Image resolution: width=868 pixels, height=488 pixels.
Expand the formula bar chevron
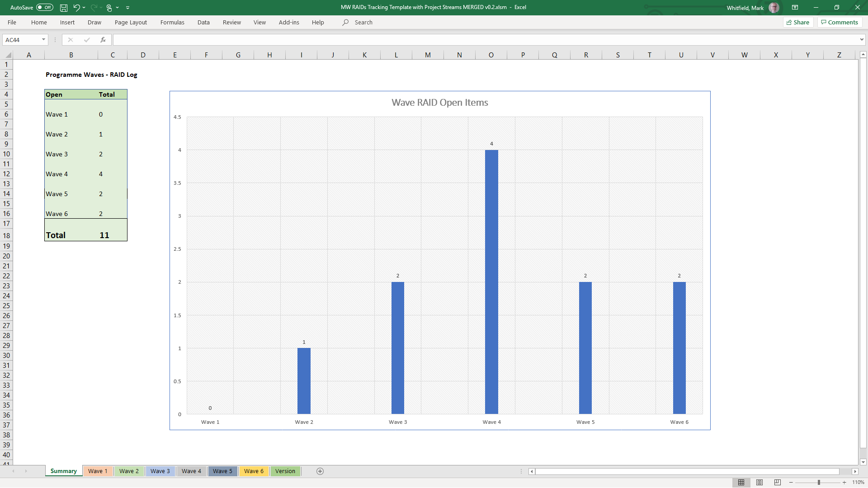click(x=862, y=40)
